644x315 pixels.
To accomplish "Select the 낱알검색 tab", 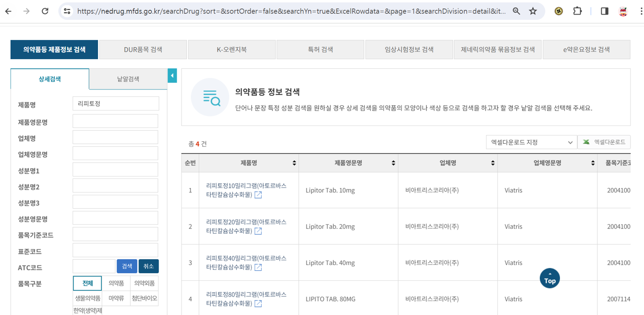I will click(x=128, y=79).
